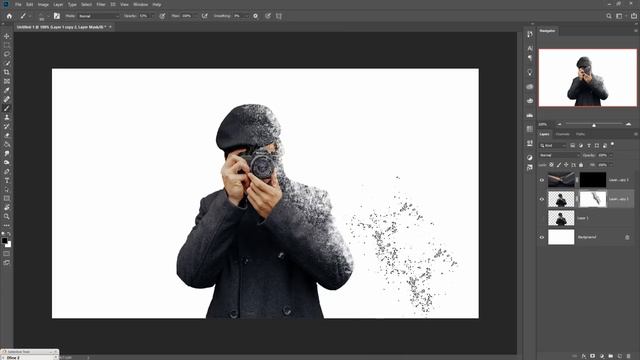Open layer Opacity dropdown arrow in Layers

[611, 155]
